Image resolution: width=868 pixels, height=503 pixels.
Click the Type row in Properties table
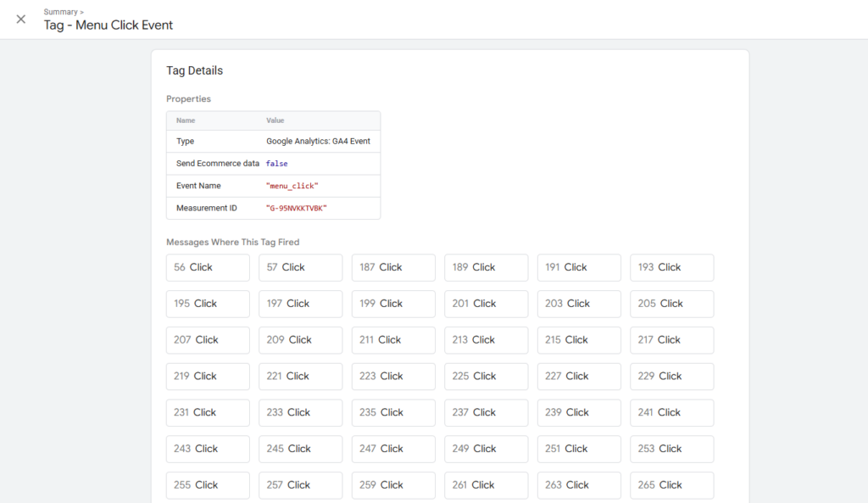pos(273,142)
